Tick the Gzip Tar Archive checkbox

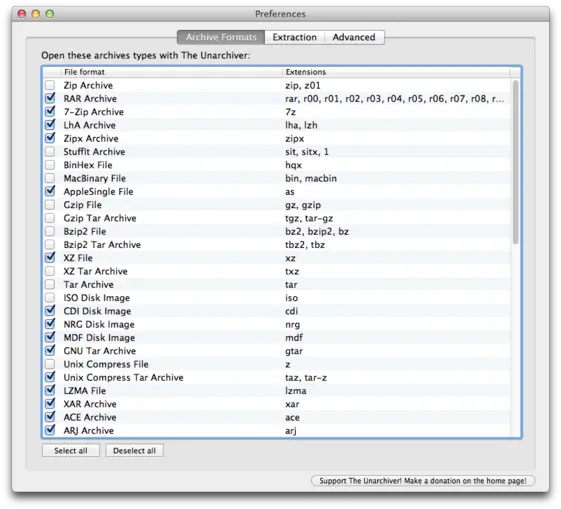50,218
